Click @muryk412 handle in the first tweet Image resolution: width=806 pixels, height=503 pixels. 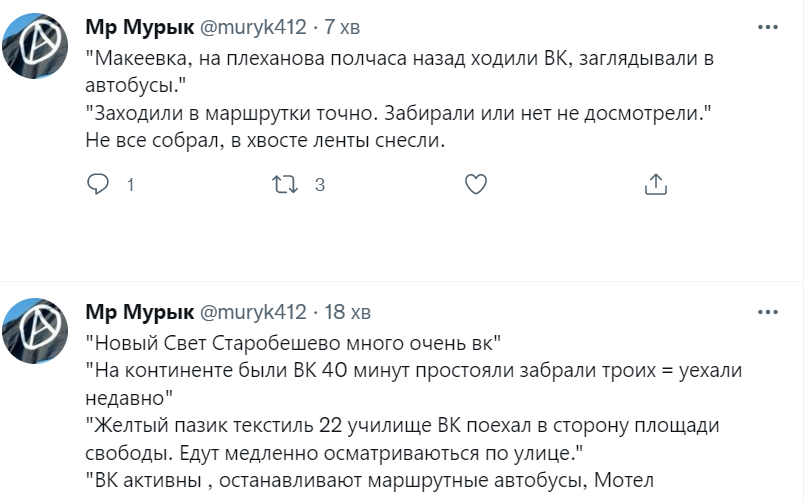[x=254, y=27]
